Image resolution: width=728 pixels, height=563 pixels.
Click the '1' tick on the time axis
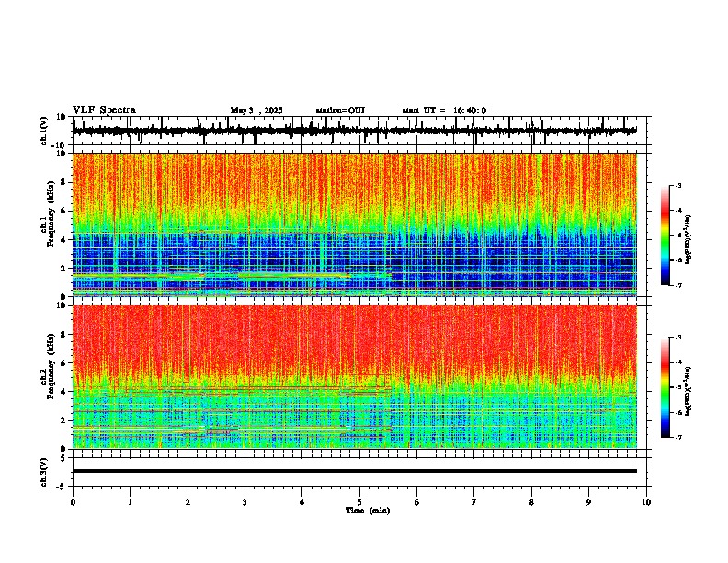(x=131, y=502)
